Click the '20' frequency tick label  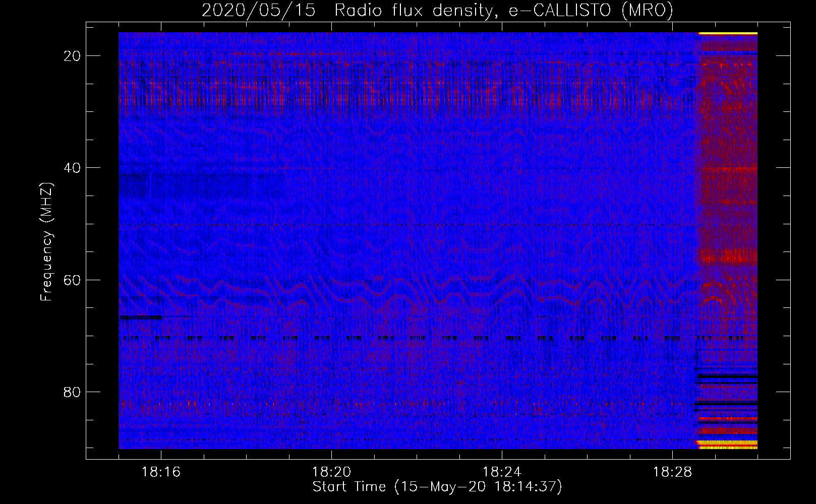click(73, 56)
